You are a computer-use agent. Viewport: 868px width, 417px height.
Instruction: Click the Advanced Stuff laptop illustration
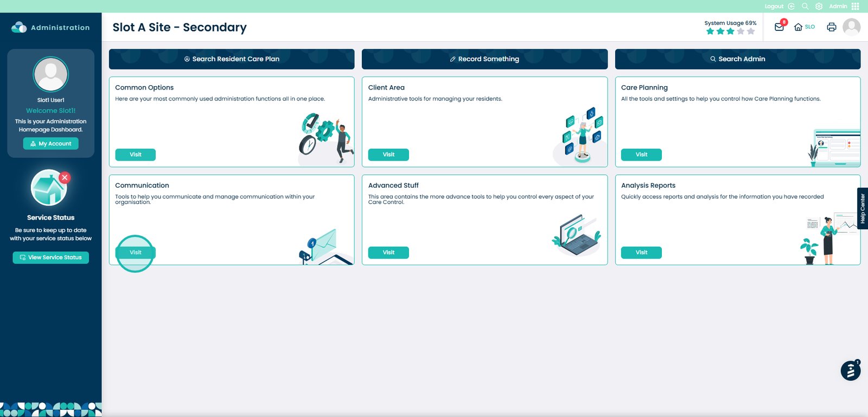(x=577, y=235)
